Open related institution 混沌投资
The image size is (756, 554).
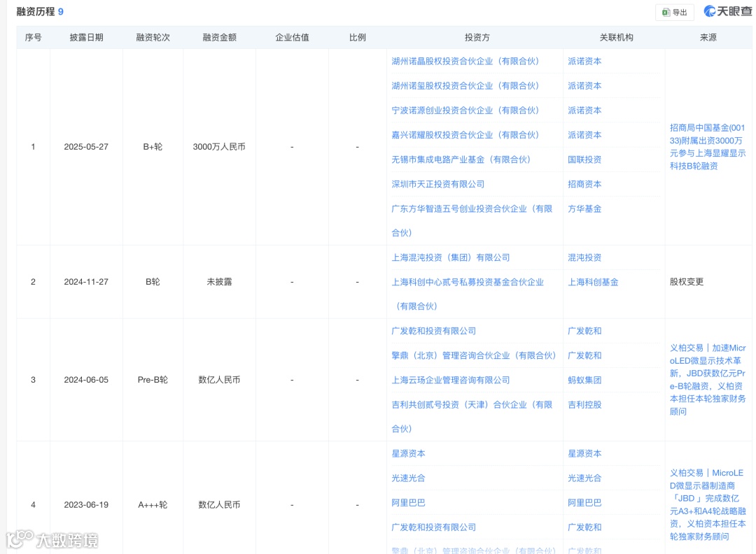tap(584, 257)
